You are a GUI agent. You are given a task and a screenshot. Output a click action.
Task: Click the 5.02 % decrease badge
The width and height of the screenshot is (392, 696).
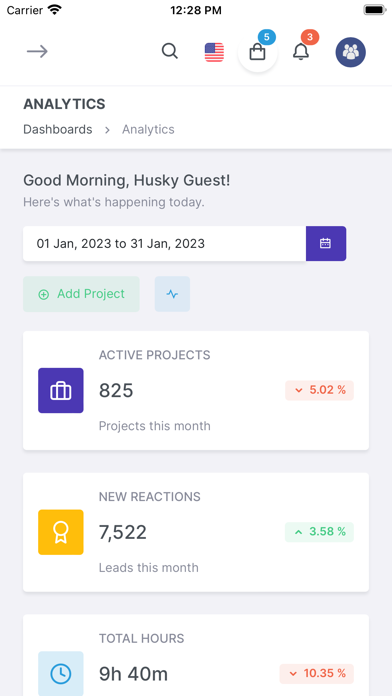pos(319,390)
